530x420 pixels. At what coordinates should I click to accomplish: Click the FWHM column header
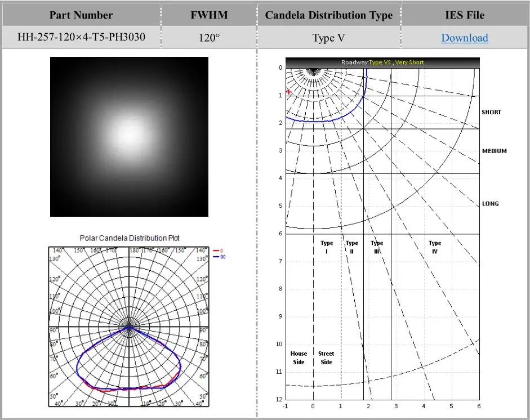pos(209,15)
